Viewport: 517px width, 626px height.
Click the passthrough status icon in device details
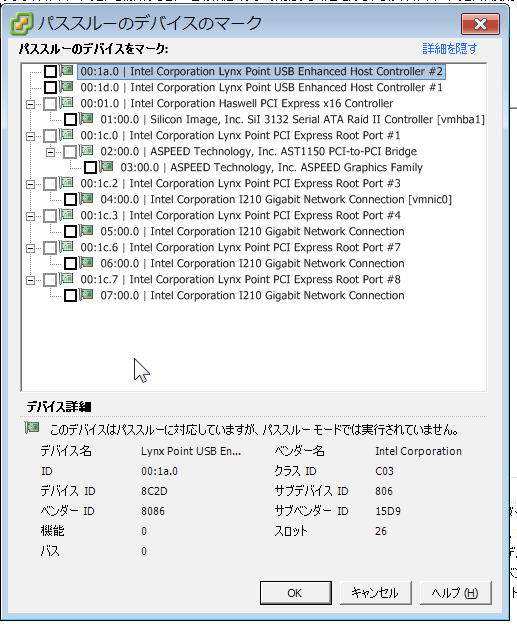[32, 428]
